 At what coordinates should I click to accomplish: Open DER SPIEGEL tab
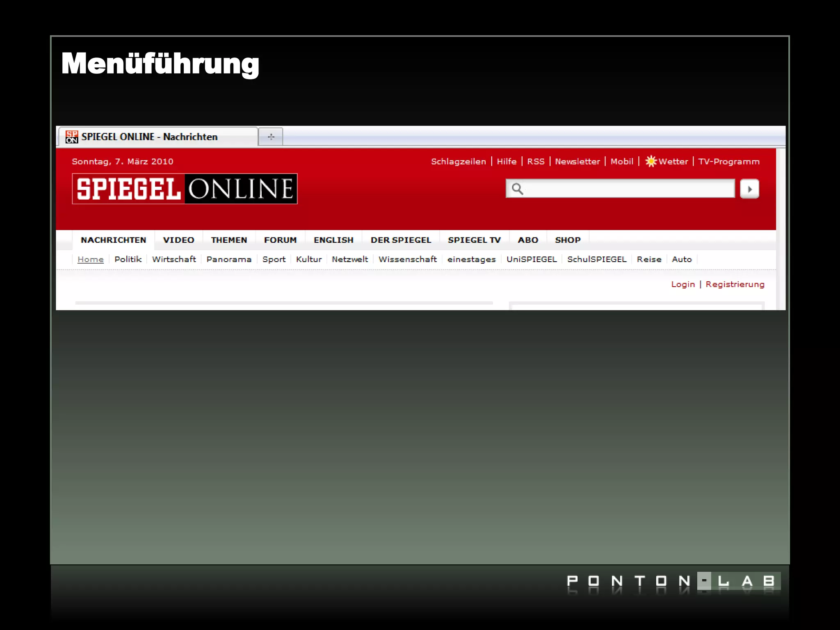401,240
